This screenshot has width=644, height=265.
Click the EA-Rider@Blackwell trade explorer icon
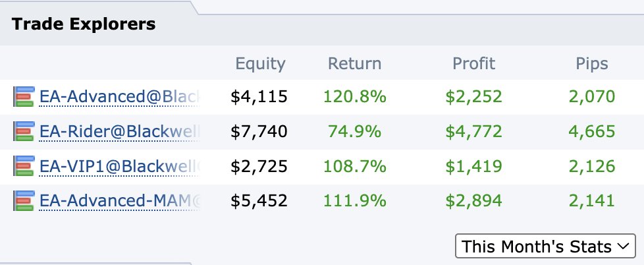click(x=24, y=131)
